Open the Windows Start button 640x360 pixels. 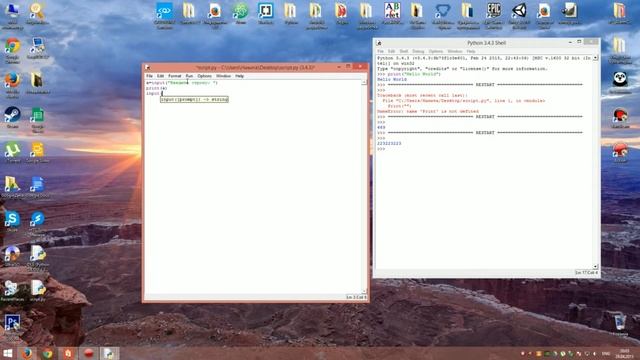(x=8, y=353)
